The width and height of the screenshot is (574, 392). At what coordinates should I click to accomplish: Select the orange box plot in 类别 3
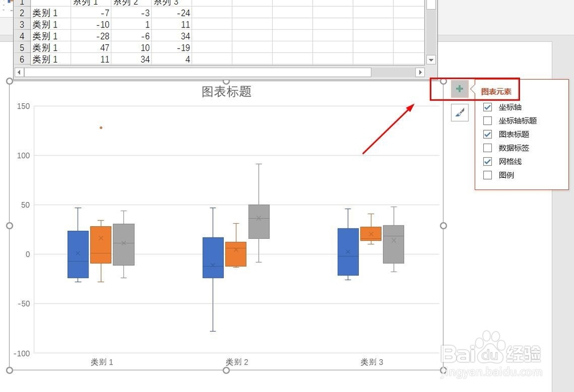[371, 234]
